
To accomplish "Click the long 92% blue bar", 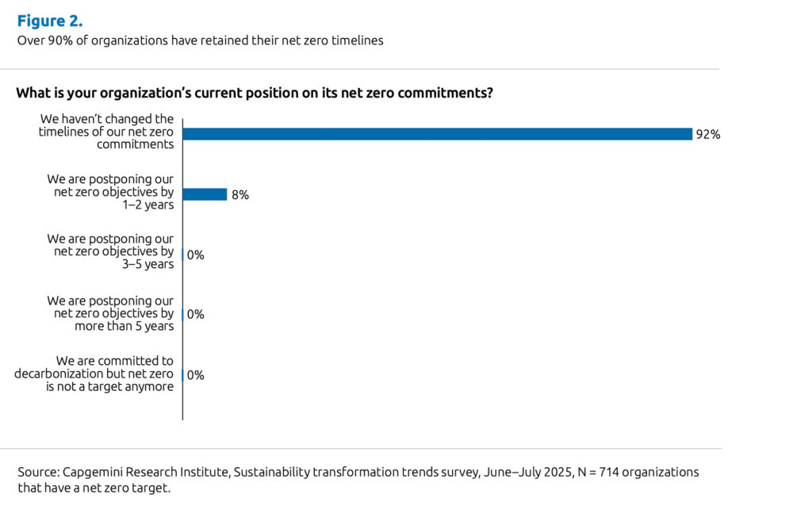I will coord(437,134).
